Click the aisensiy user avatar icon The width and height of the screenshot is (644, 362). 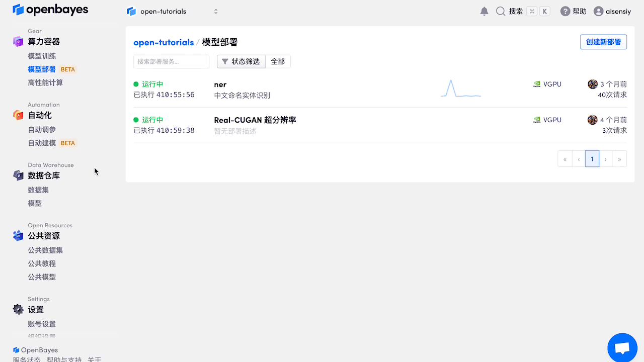598,11
